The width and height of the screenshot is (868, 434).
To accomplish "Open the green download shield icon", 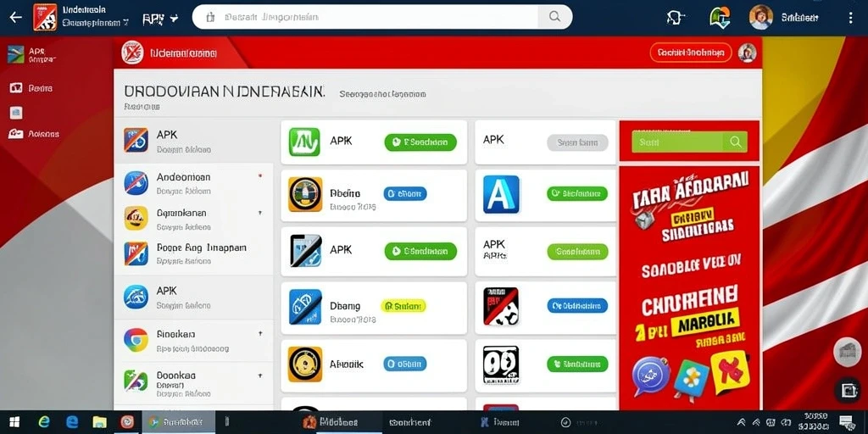I will (x=719, y=17).
